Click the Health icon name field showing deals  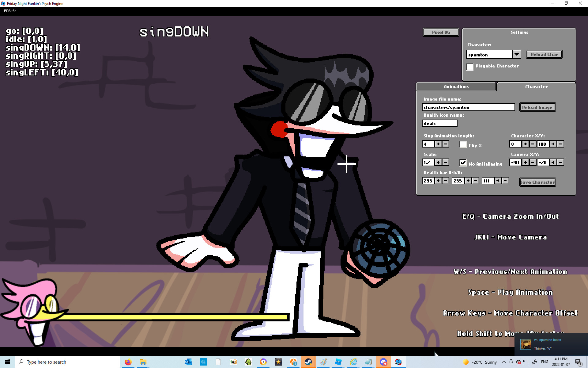[x=439, y=123]
